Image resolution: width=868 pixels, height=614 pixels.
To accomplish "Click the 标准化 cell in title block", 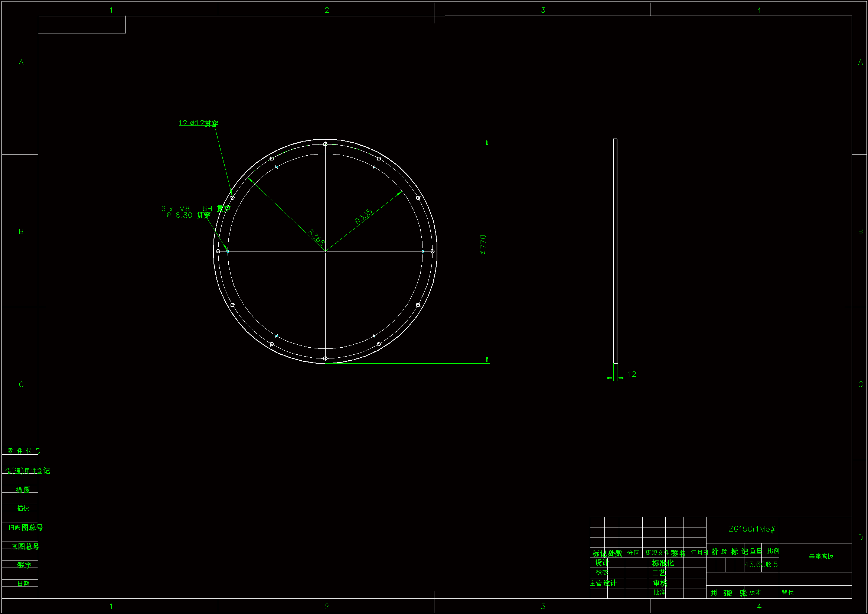I will (663, 563).
